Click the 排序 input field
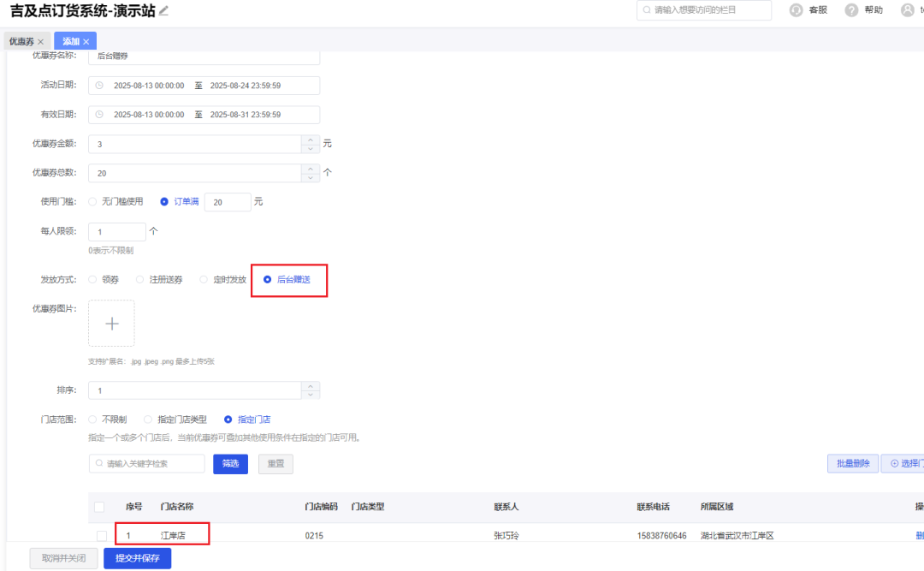Image resolution: width=924 pixels, height=571 pixels. 195,390
